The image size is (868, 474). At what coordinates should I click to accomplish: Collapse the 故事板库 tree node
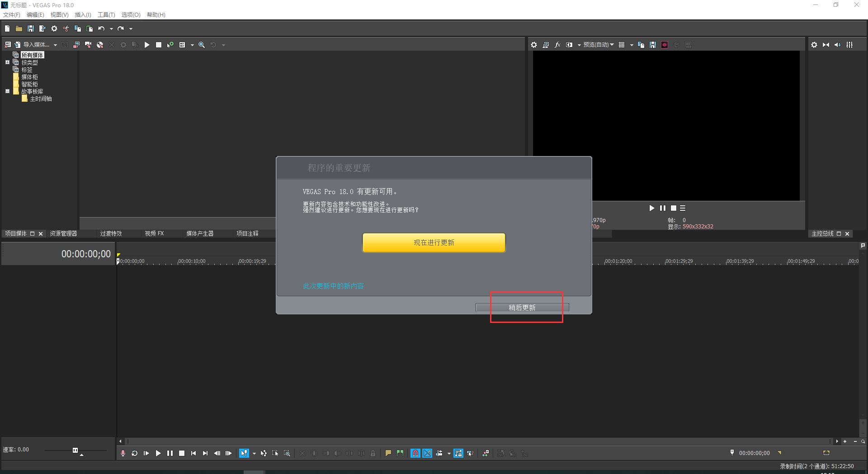(7, 91)
